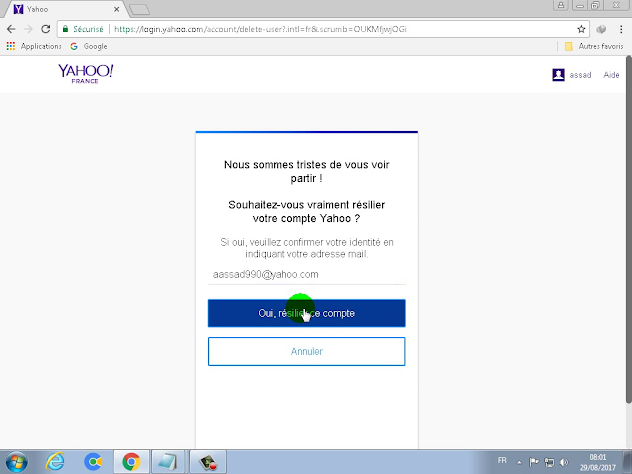Open a new browser tab
The image size is (632, 474).
tap(140, 10)
